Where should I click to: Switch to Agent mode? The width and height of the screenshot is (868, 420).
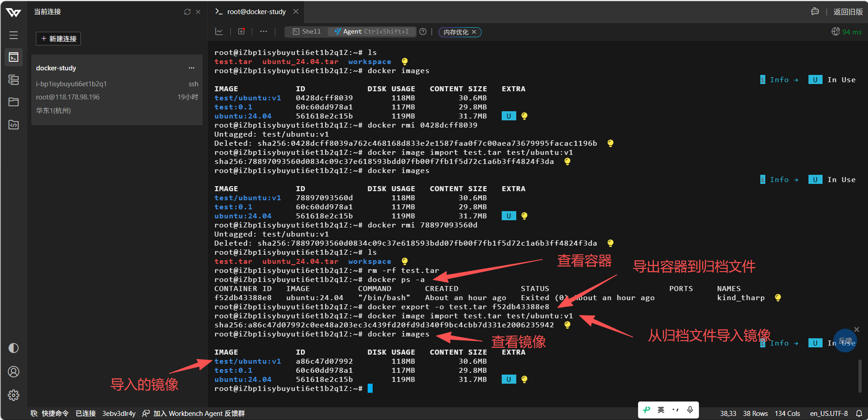tap(372, 31)
